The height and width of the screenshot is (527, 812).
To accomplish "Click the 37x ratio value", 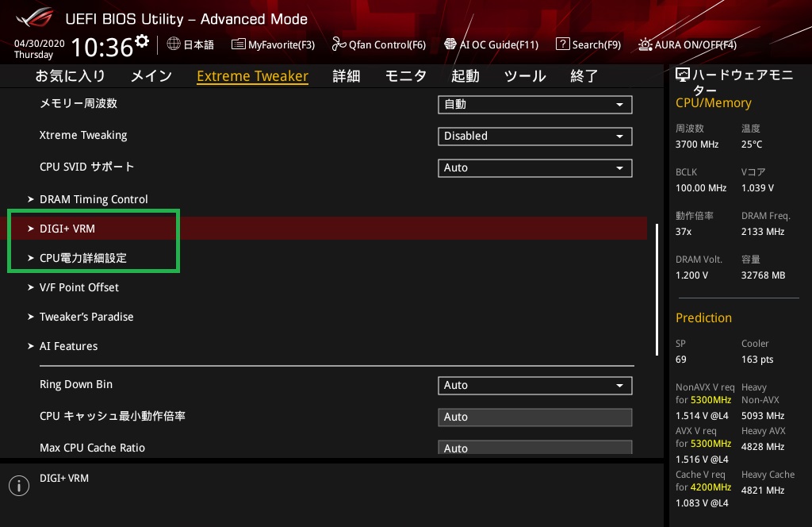I will [x=683, y=232].
